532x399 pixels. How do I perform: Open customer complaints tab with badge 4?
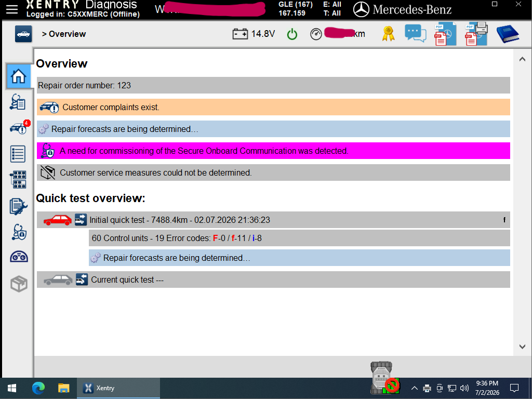[19, 128]
